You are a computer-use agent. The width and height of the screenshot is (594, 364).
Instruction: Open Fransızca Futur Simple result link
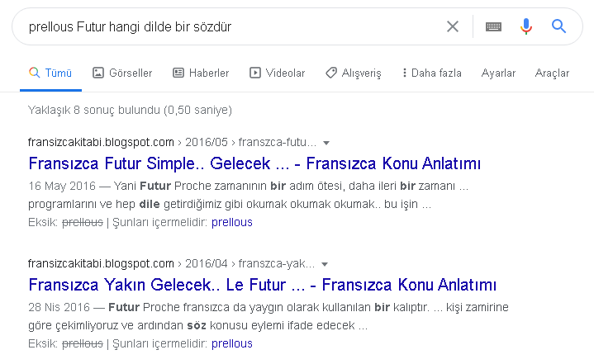tap(254, 163)
